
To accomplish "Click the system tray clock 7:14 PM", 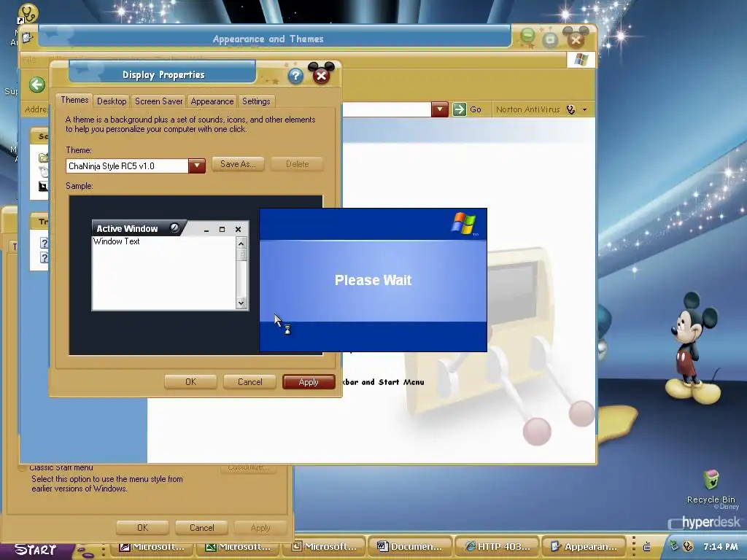I will (720, 547).
